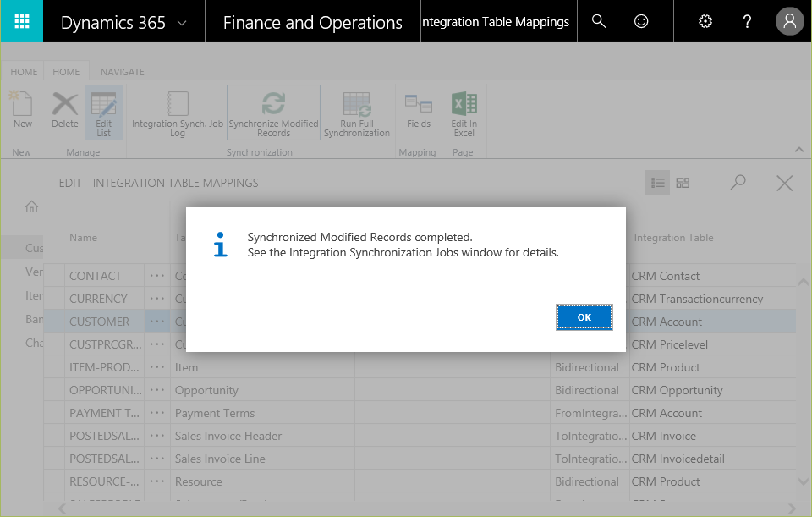Open row menu for ITEM-PROD...
The width and height of the screenshot is (812, 517).
point(157,367)
